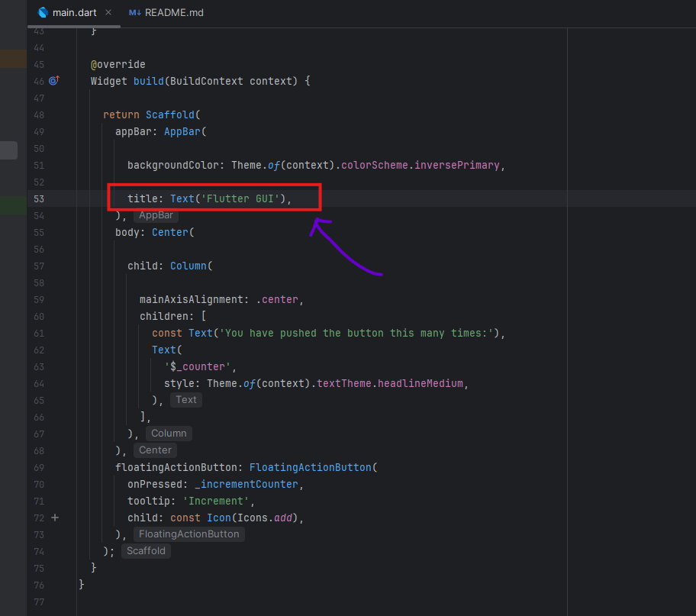Click the 'Increment' tooltip string
Screen dimensions: 696x616
(x=216, y=501)
